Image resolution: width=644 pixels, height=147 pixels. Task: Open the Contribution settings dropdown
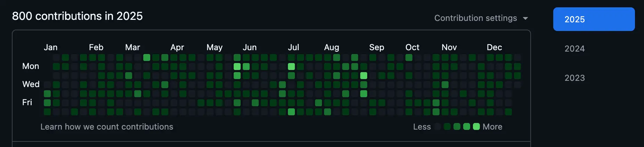(x=476, y=18)
